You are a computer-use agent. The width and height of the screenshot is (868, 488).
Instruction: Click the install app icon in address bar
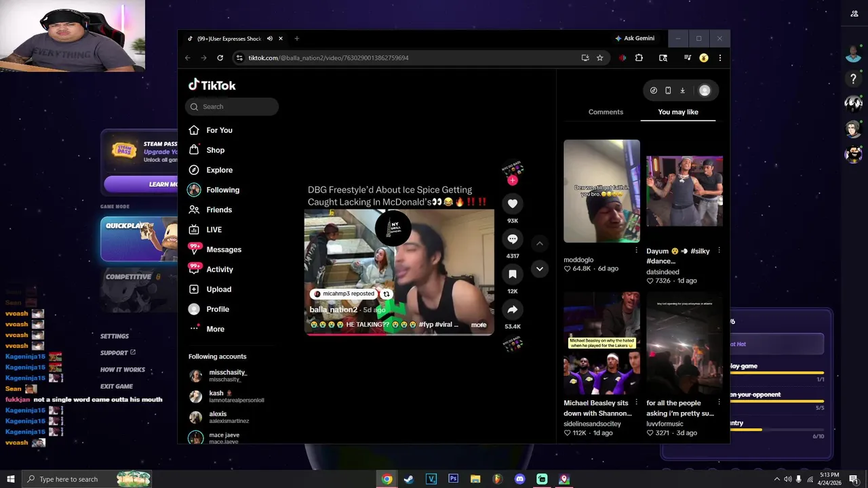click(585, 58)
